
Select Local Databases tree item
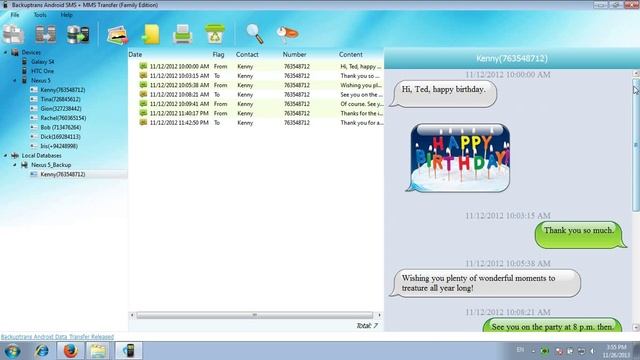tap(41, 156)
